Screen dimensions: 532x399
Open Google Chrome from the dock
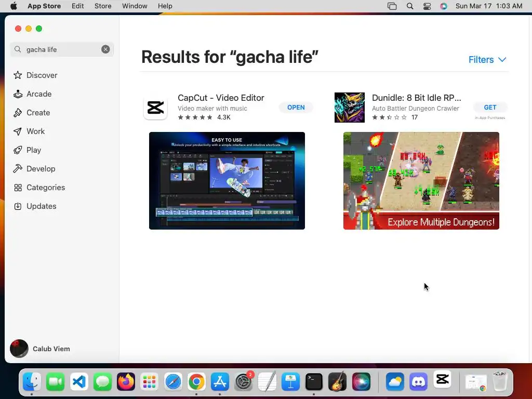(196, 382)
